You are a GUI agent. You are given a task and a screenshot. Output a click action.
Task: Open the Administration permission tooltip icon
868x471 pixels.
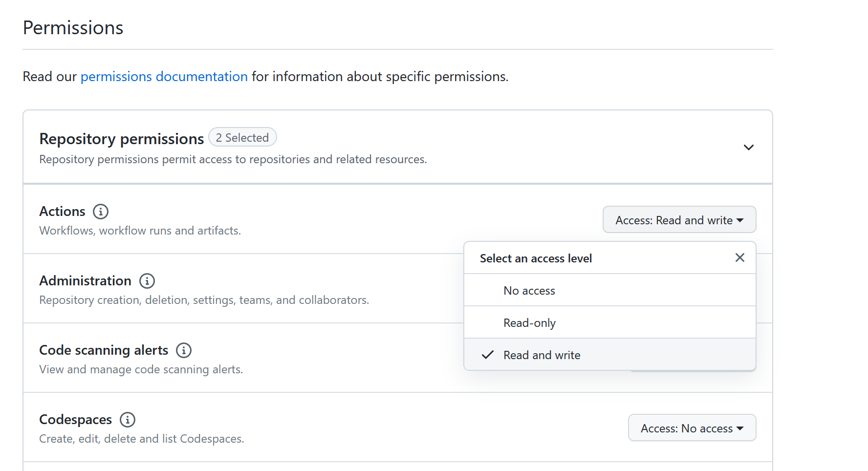(146, 280)
